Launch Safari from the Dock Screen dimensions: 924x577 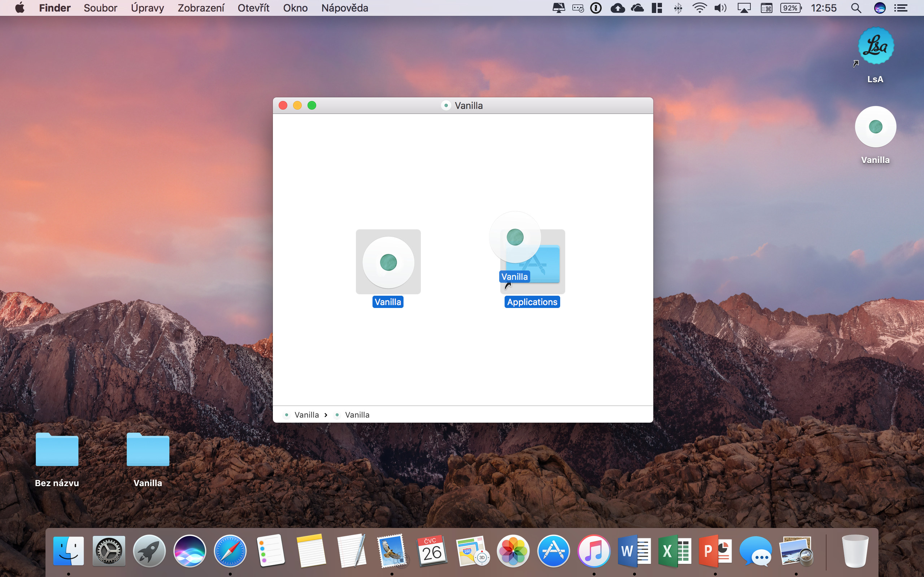[x=230, y=551]
